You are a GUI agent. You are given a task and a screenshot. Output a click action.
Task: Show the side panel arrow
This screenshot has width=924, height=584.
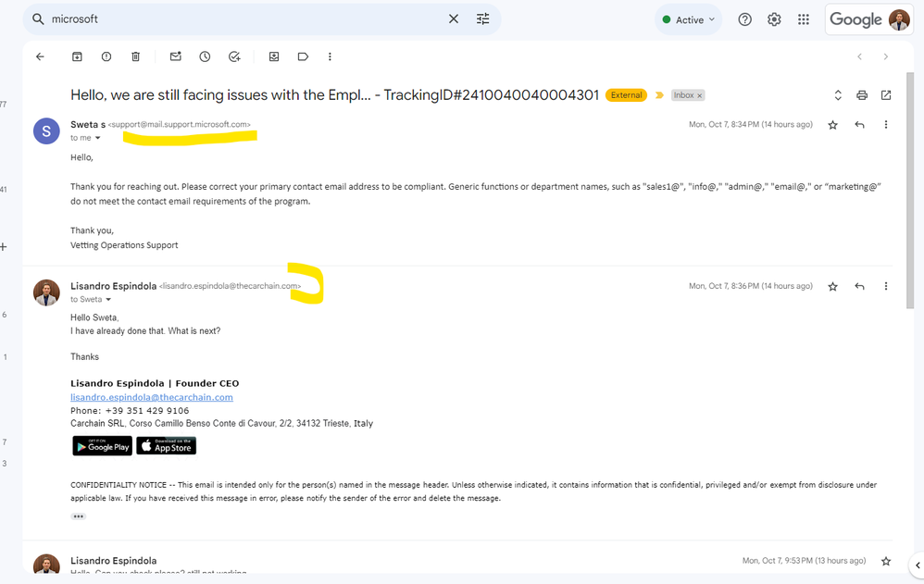pyautogui.click(x=917, y=565)
